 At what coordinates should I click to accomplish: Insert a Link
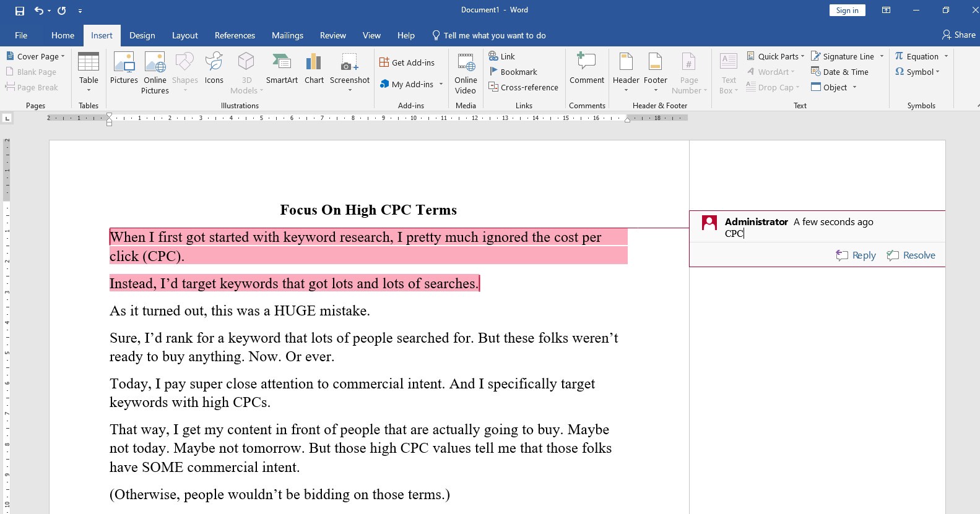pyautogui.click(x=501, y=56)
